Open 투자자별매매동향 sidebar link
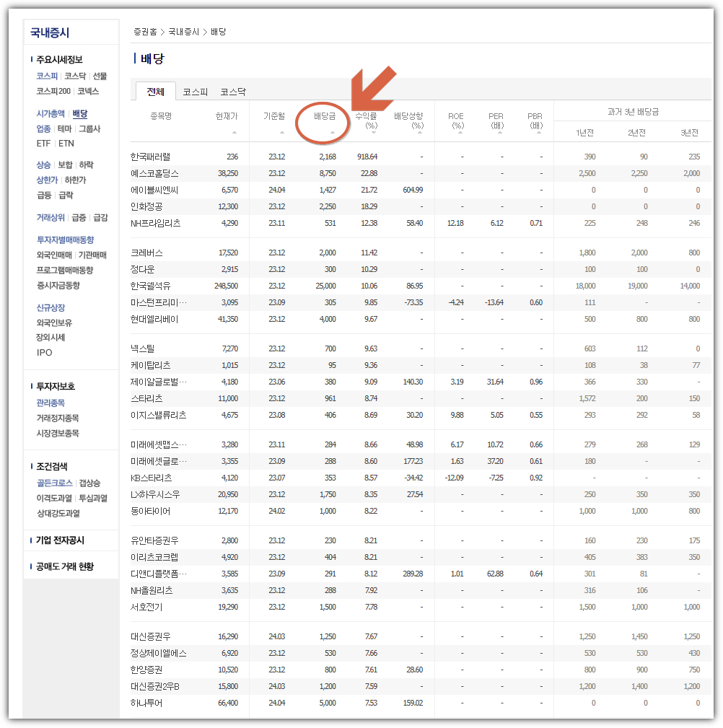This screenshot has height=728, width=723. click(x=65, y=240)
